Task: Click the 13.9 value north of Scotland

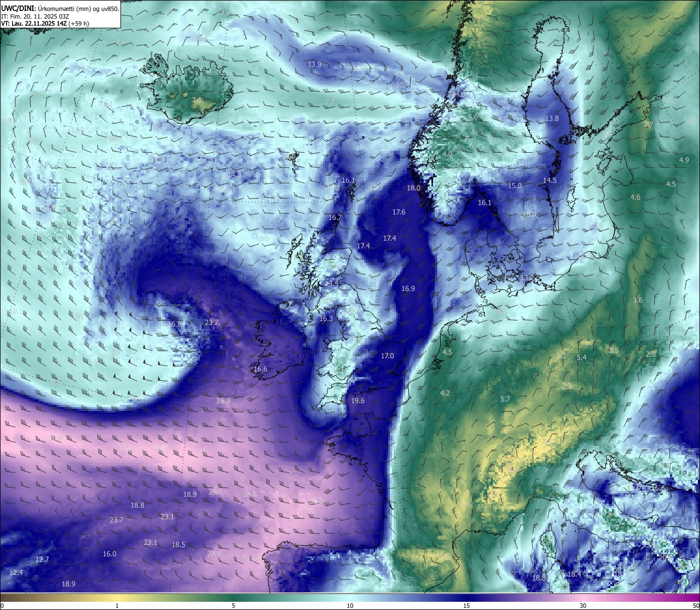Action: click(x=314, y=64)
